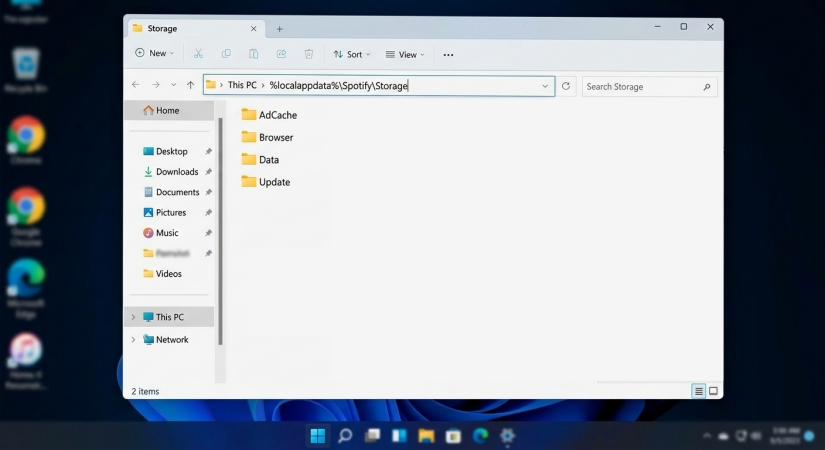Minimize the File Explorer window

point(657,26)
